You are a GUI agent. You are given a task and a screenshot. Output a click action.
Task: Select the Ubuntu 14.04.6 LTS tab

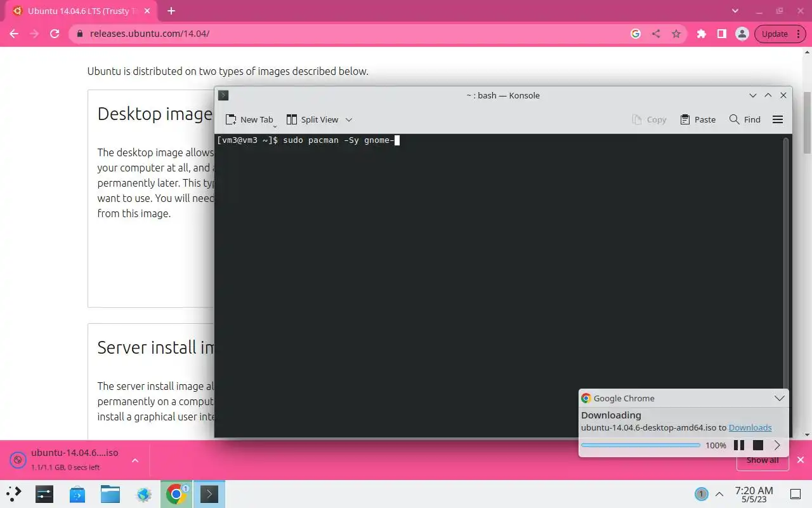pos(82,11)
